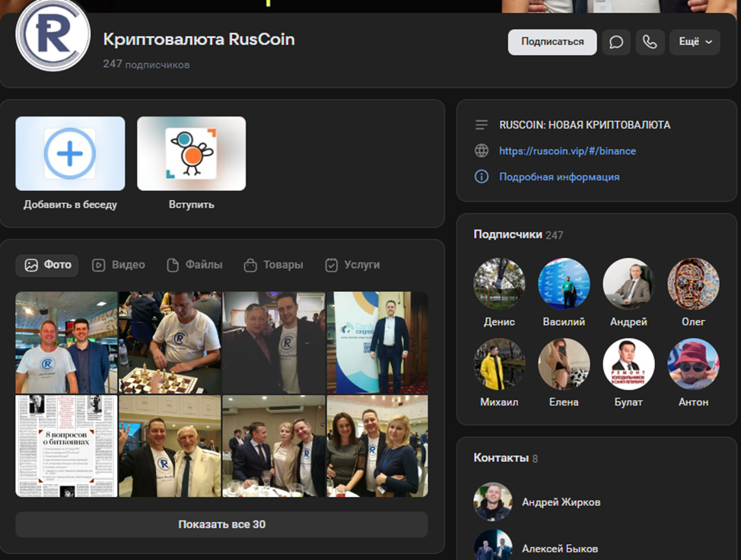Open subscriber Василий avatar
The height and width of the screenshot is (560, 741).
(x=564, y=284)
